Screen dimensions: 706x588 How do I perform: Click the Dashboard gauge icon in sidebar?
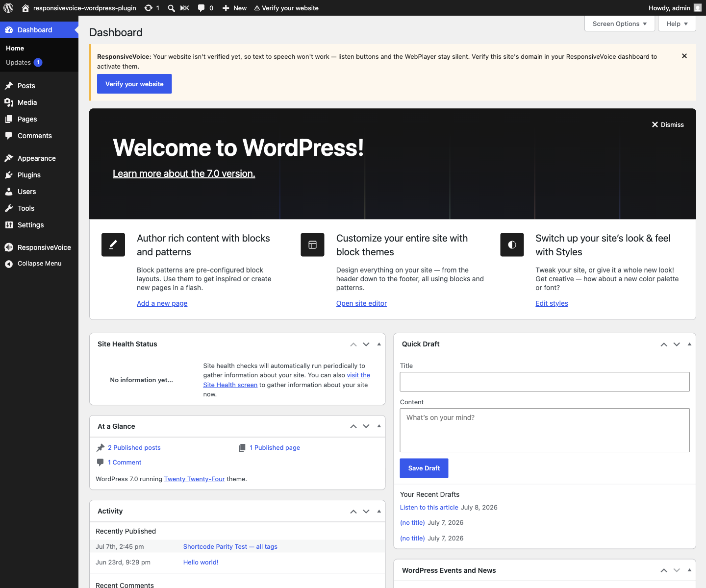coord(9,30)
